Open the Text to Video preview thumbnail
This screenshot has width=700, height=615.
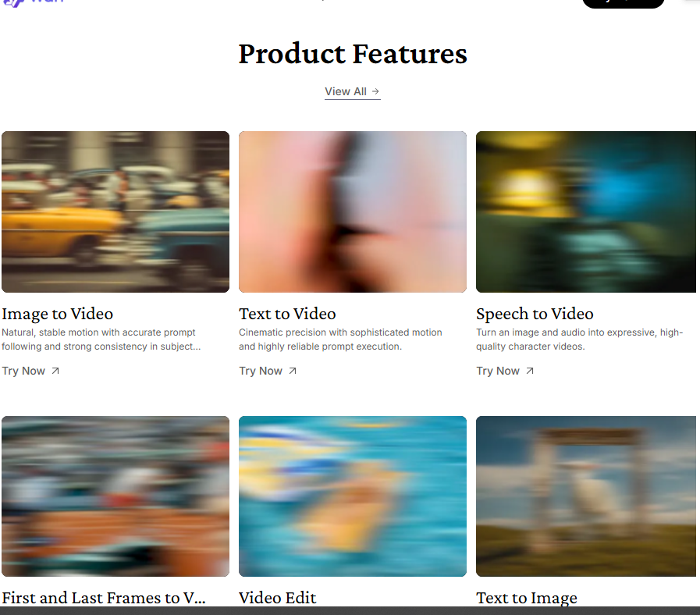pos(353,212)
